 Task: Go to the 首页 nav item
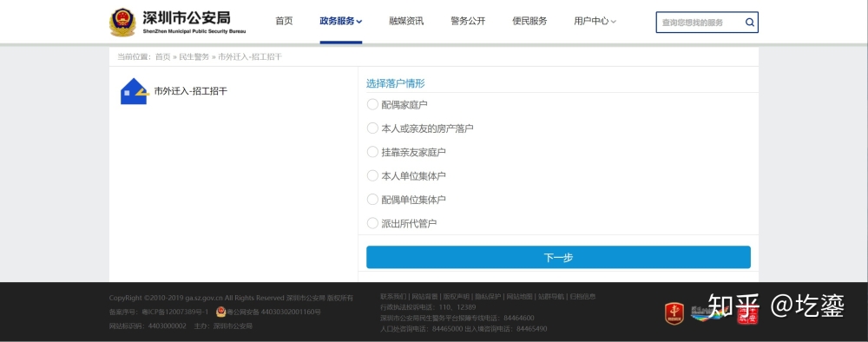tap(284, 21)
